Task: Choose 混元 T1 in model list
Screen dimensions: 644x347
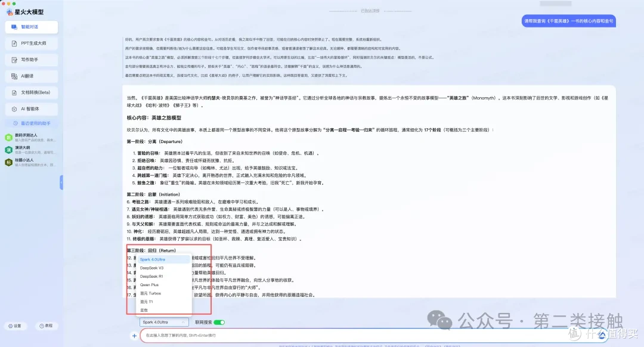Action: tap(164, 302)
